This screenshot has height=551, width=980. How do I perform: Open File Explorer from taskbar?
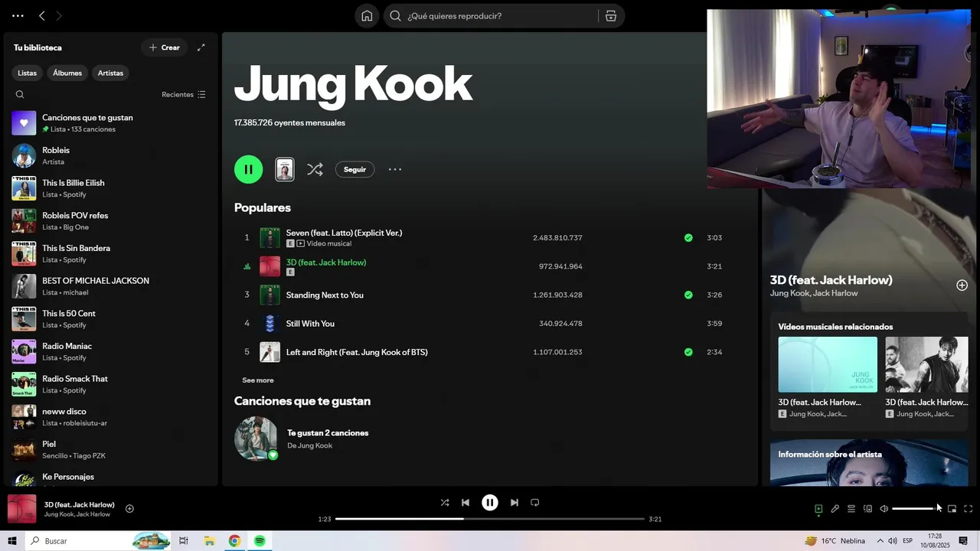pos(209,541)
